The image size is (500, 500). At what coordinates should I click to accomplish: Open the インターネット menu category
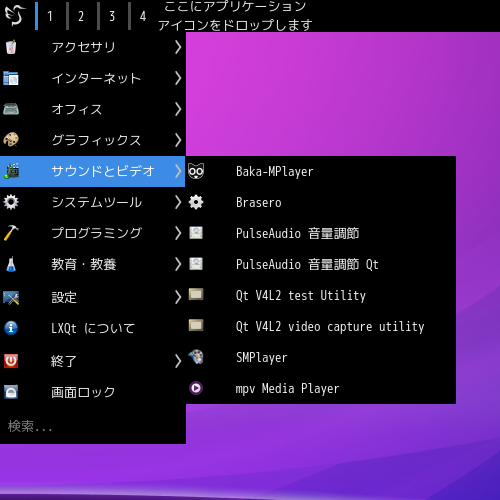click(x=93, y=78)
